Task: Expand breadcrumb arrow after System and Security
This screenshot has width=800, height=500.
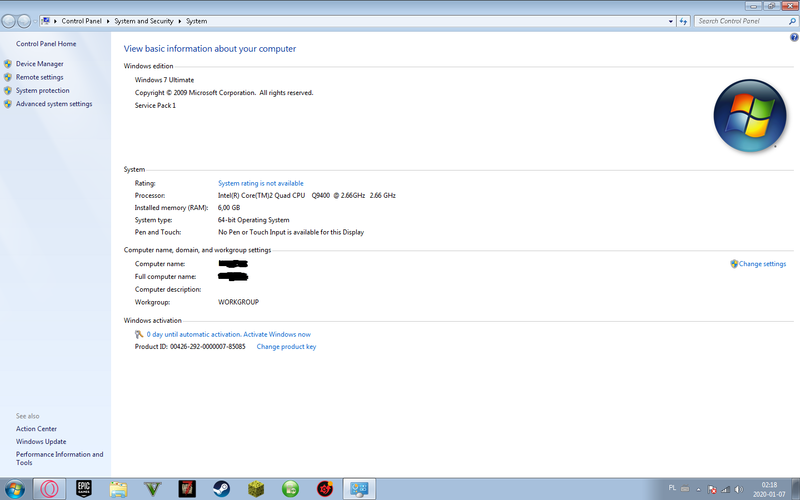Action: coord(180,21)
